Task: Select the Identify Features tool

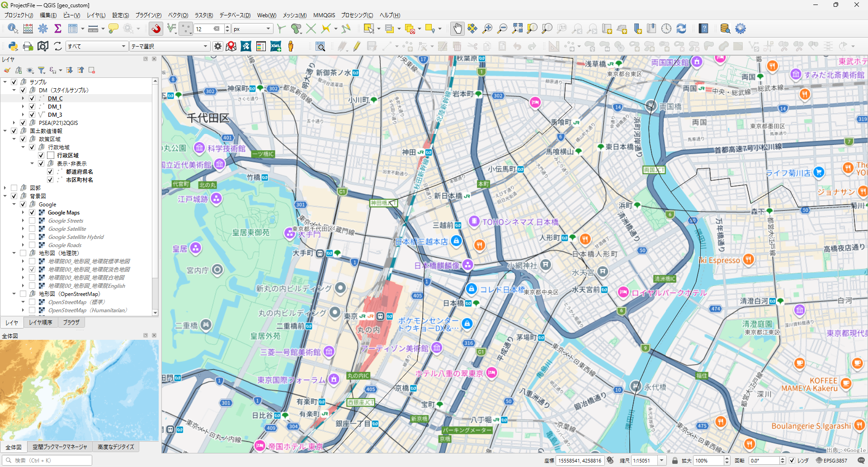Action: (13, 29)
